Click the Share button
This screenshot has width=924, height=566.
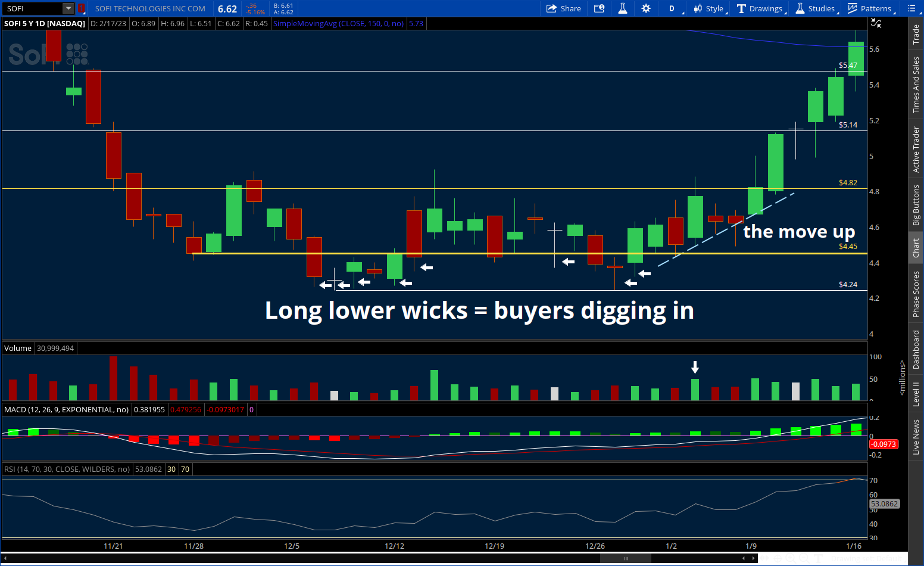563,8
